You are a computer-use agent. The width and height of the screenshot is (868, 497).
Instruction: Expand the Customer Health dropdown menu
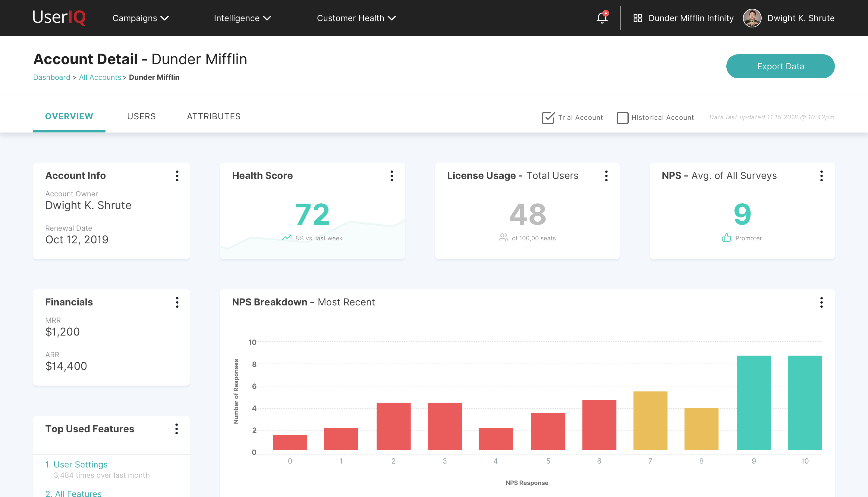(357, 18)
